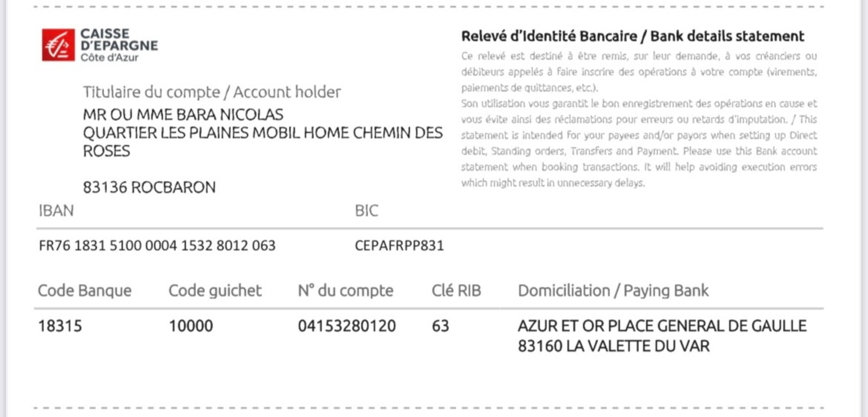Click the 83160 La Valette du Var line
The width and height of the screenshot is (868, 417).
point(614,346)
